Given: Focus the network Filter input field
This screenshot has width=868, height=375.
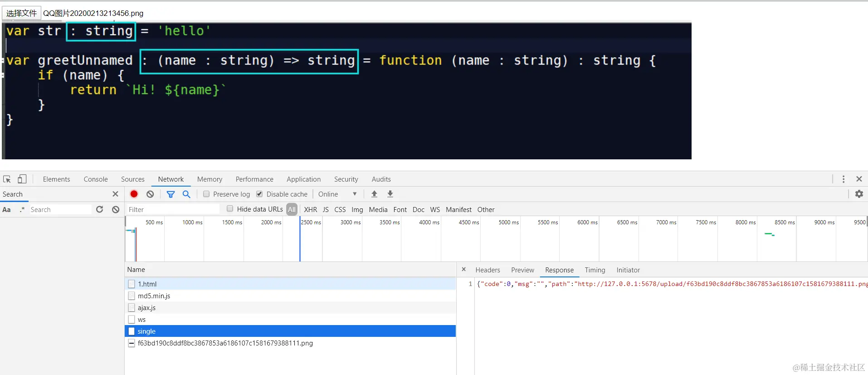Looking at the screenshot, I should pyautogui.click(x=173, y=209).
